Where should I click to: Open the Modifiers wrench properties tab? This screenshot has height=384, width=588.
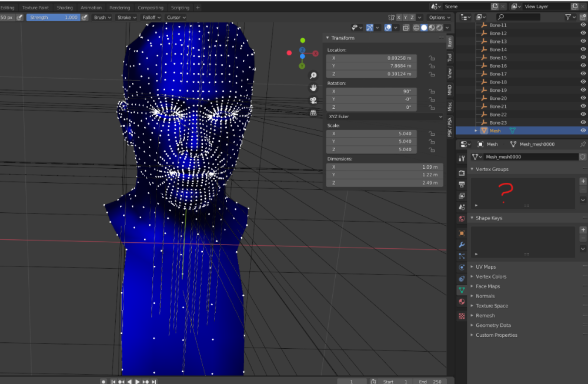click(x=462, y=244)
